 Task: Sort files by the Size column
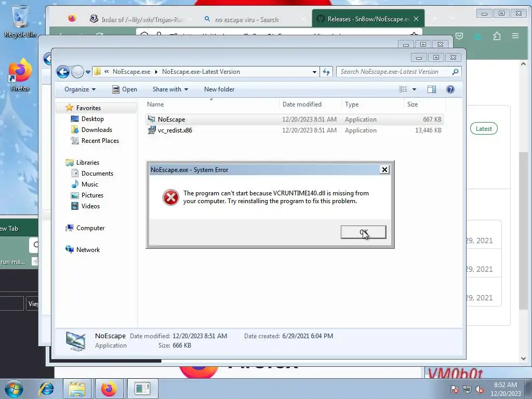tap(424, 104)
